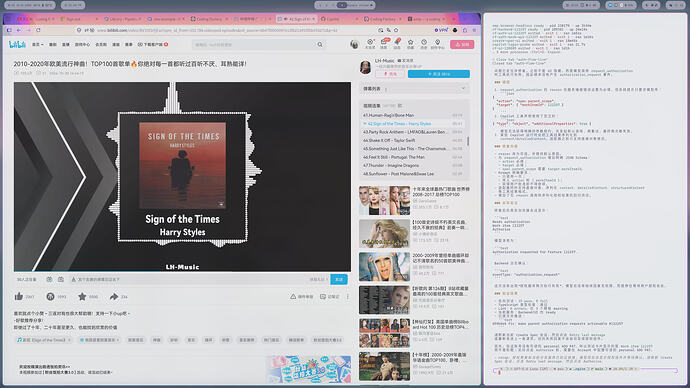
Task: Open danmaku settings icon beside the toggle
Action: coord(61,279)
